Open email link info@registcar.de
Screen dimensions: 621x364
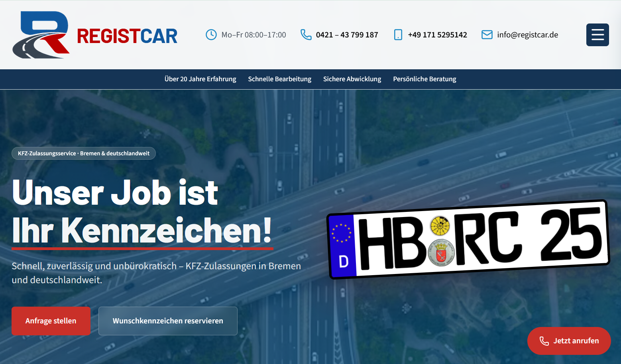click(x=527, y=35)
